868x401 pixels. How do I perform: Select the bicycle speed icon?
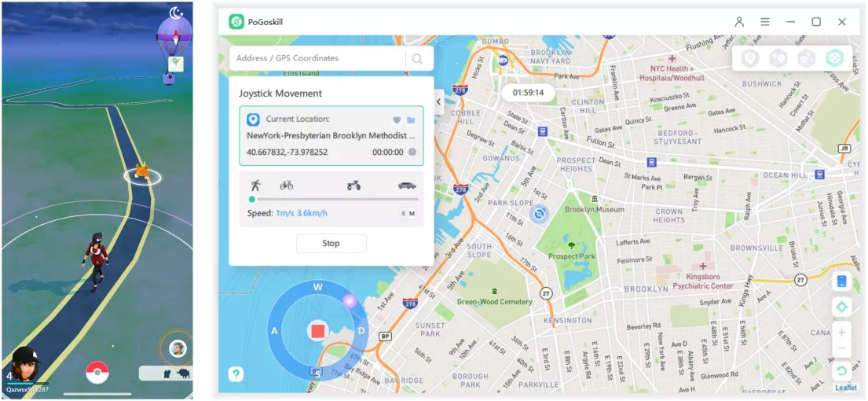(x=287, y=186)
